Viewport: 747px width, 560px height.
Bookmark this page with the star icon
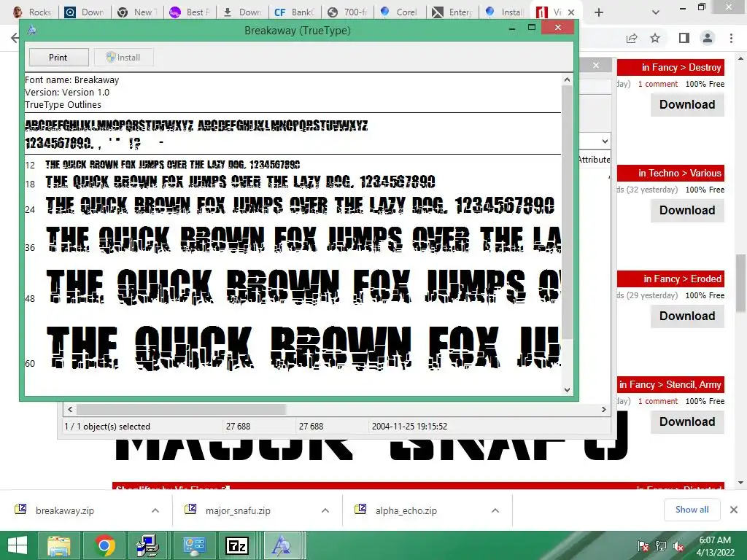pos(656,38)
